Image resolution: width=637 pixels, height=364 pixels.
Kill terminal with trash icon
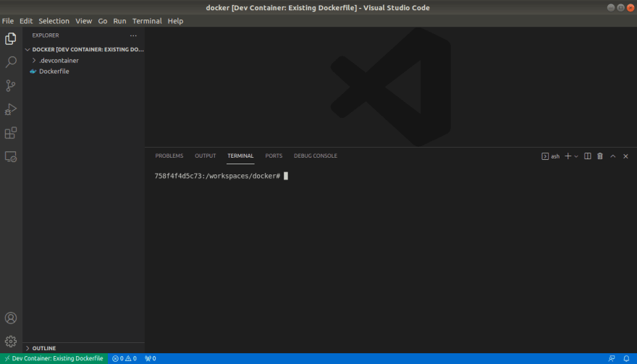[x=600, y=156]
